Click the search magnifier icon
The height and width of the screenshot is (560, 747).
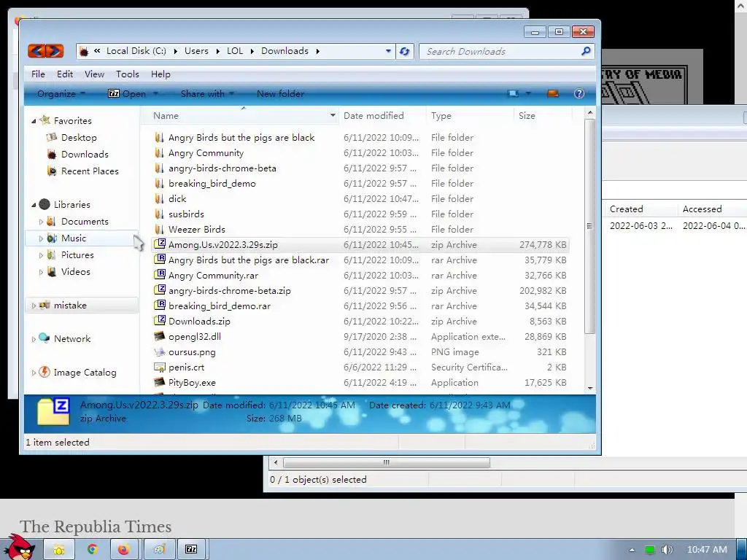(586, 51)
